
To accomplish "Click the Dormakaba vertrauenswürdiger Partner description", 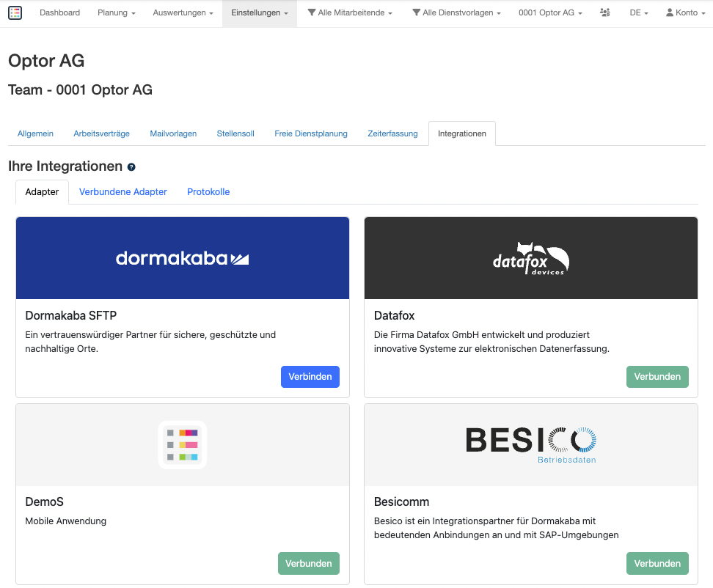I will 150,342.
